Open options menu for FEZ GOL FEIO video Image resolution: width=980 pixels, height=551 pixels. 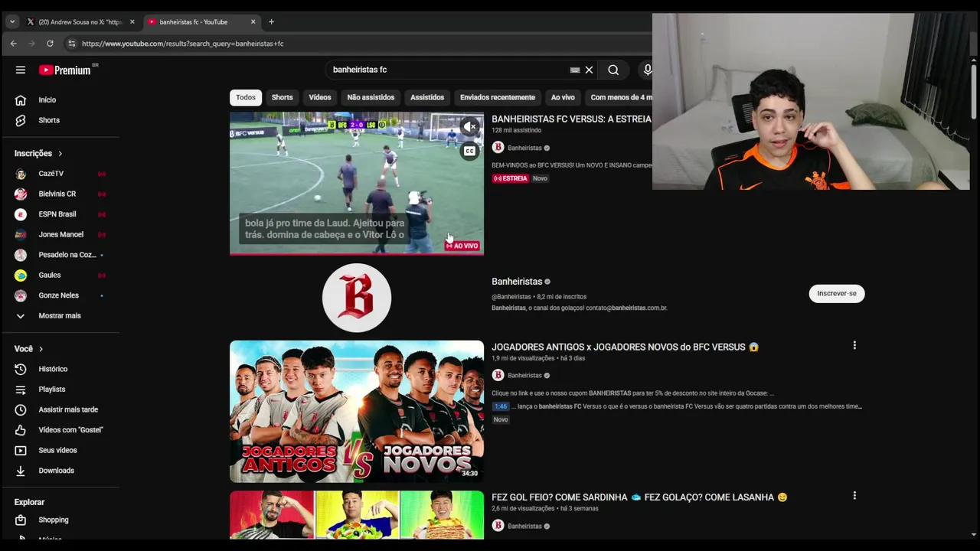click(x=854, y=496)
